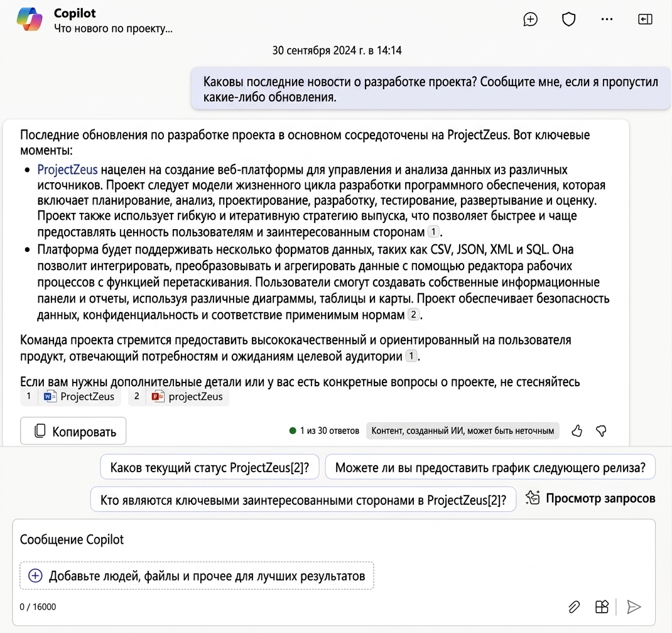The height and width of the screenshot is (633, 672).
Task: Click the Word document icon for ProjectZeus
Action: pyautogui.click(x=50, y=396)
